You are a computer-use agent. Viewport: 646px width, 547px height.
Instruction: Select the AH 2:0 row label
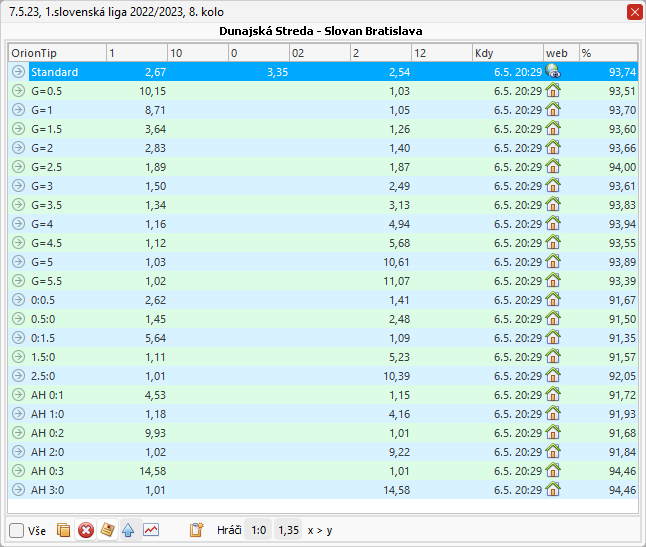(x=47, y=452)
